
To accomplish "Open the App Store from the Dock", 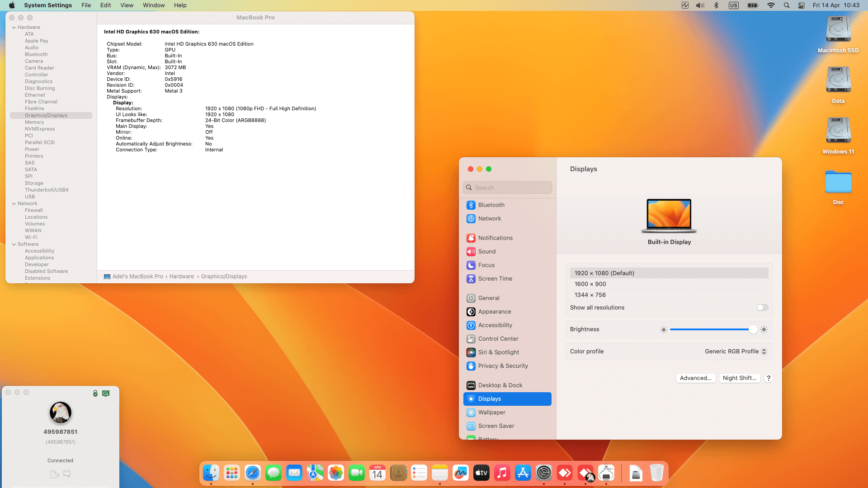I will point(523,473).
